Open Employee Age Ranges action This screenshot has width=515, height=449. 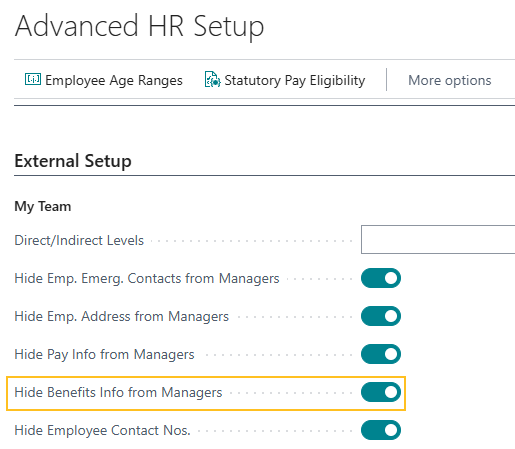pyautogui.click(x=104, y=80)
